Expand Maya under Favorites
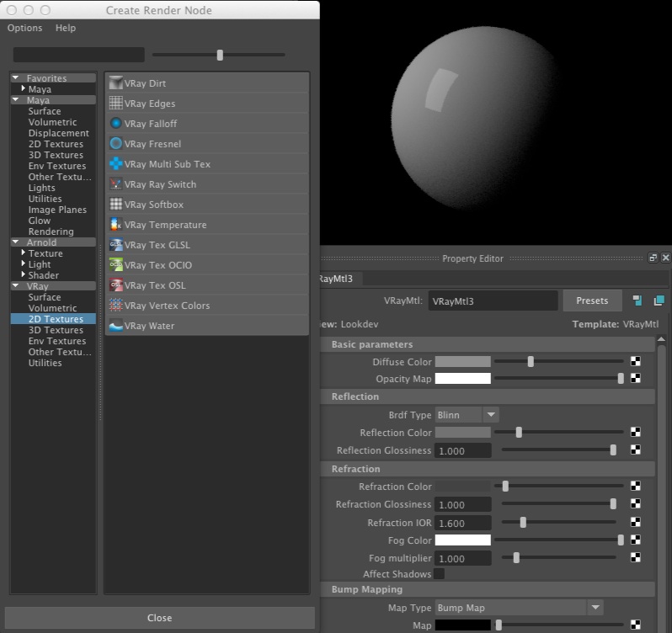This screenshot has width=672, height=633. tap(24, 88)
